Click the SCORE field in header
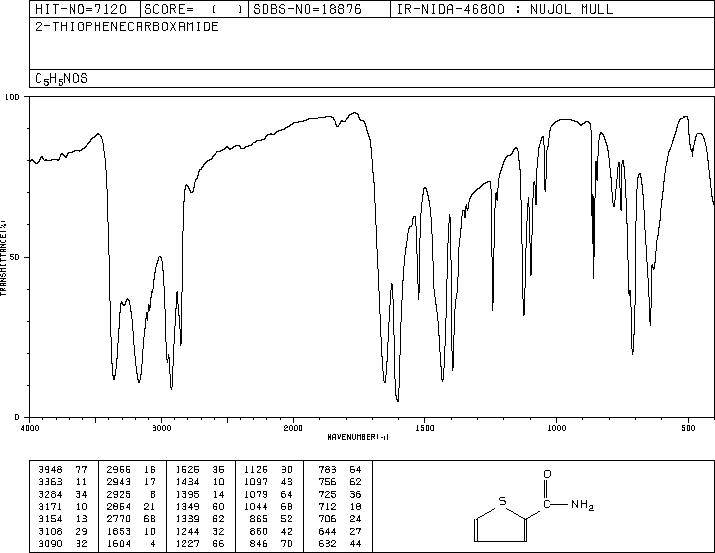 pyautogui.click(x=193, y=9)
